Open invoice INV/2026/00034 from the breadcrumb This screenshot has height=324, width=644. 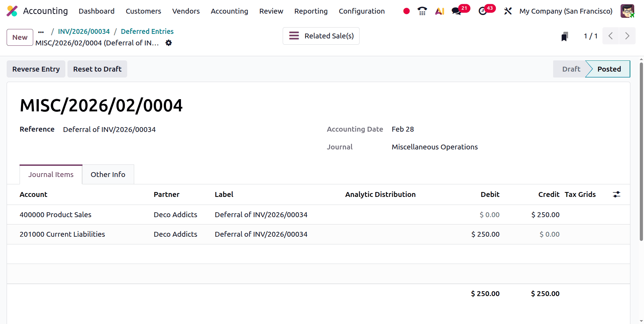point(84,31)
